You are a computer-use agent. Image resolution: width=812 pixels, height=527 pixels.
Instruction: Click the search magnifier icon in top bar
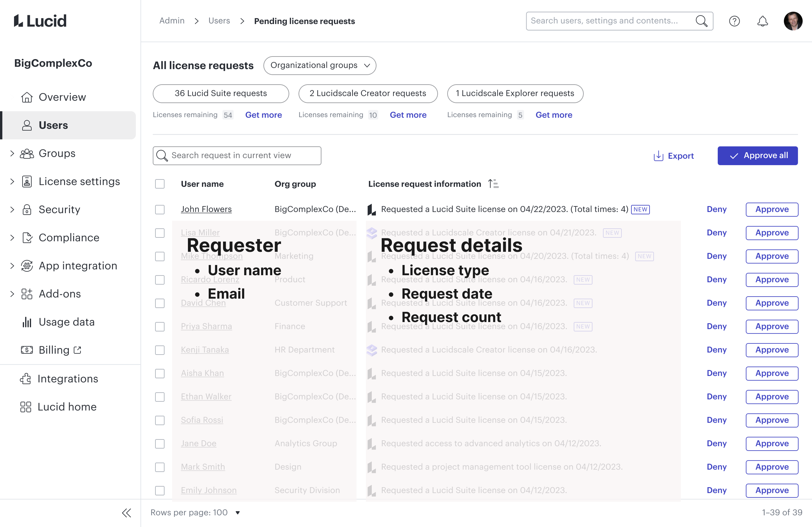click(x=701, y=21)
